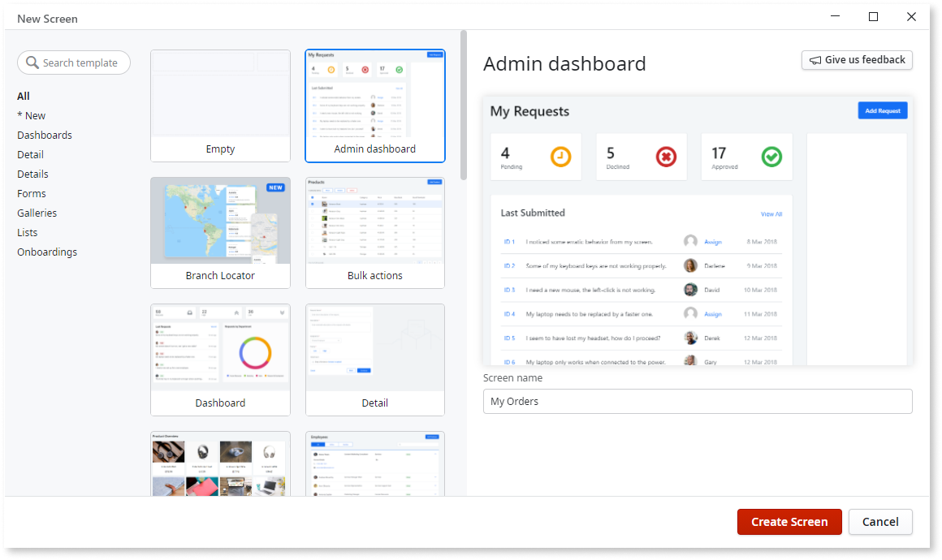The height and width of the screenshot is (560, 942).
Task: Click the Create Screen button
Action: (x=789, y=522)
